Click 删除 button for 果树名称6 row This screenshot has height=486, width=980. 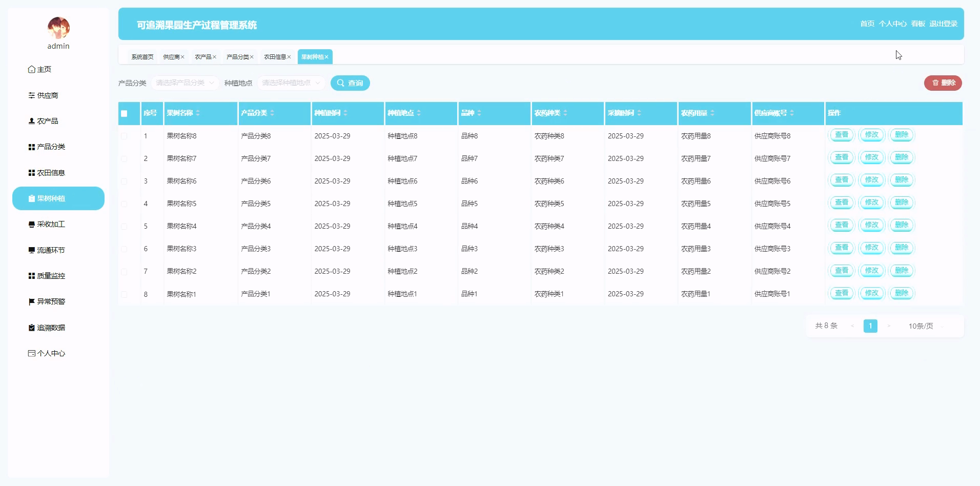point(902,180)
